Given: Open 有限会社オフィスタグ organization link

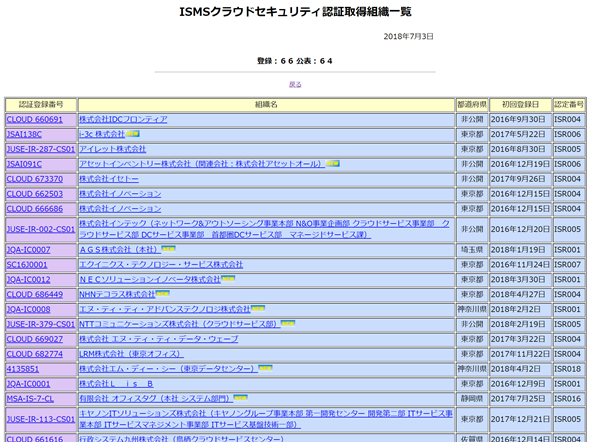Looking at the screenshot, I should (x=156, y=399).
